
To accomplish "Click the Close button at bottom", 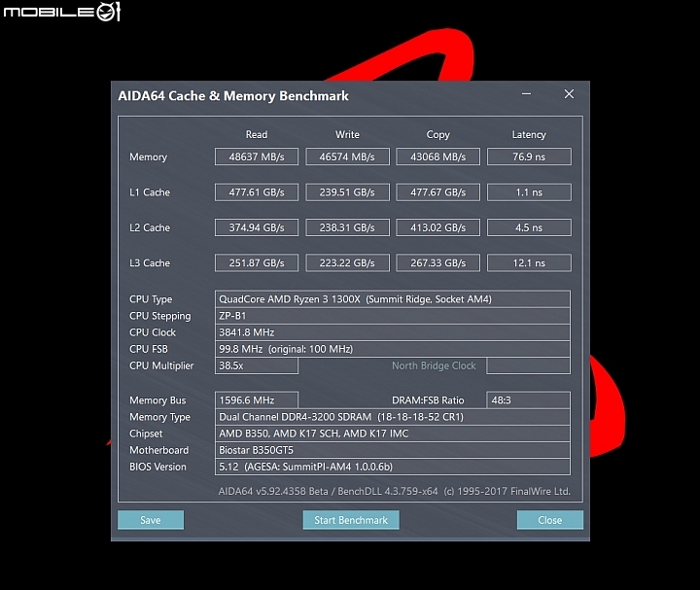I will [x=550, y=520].
